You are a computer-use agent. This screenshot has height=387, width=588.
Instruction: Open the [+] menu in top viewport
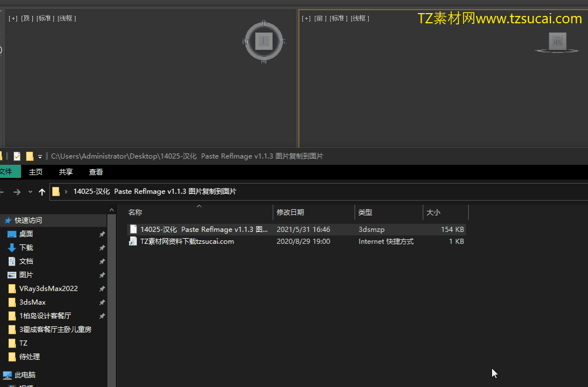coord(13,18)
